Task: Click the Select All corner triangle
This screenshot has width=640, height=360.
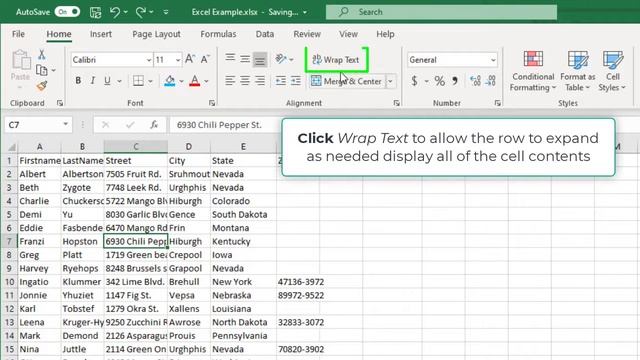Action: [x=11, y=147]
